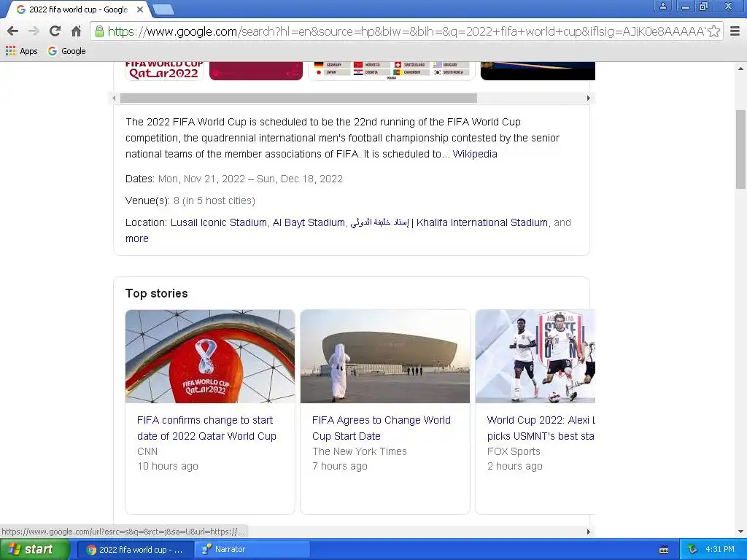
Task: Click the taskbar clock showing 4:31 PM
Action: click(x=720, y=550)
